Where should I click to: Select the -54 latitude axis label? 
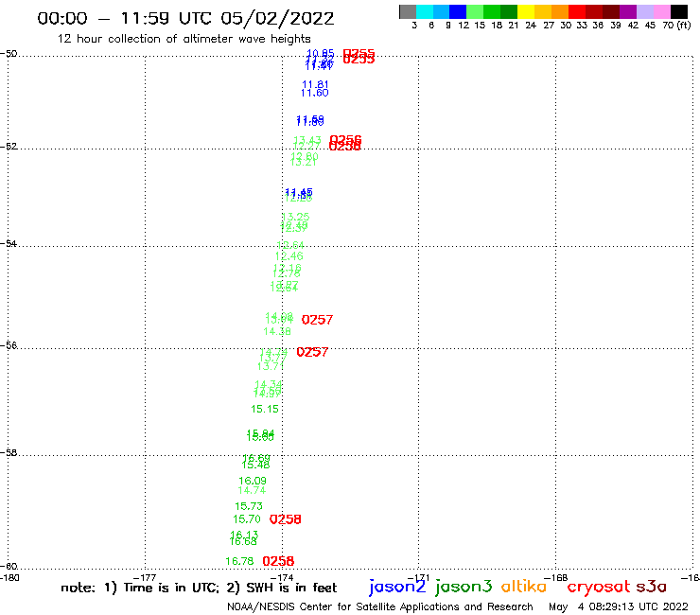click(x=9, y=244)
